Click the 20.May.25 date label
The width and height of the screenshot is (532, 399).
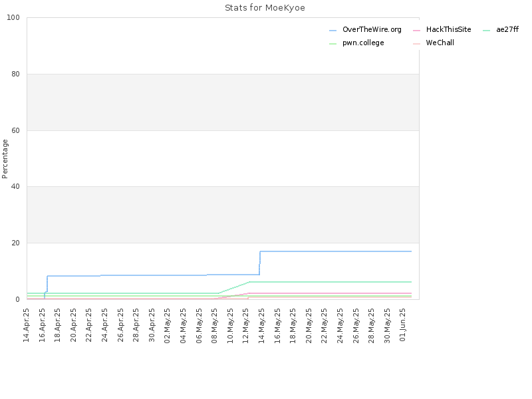point(309,326)
